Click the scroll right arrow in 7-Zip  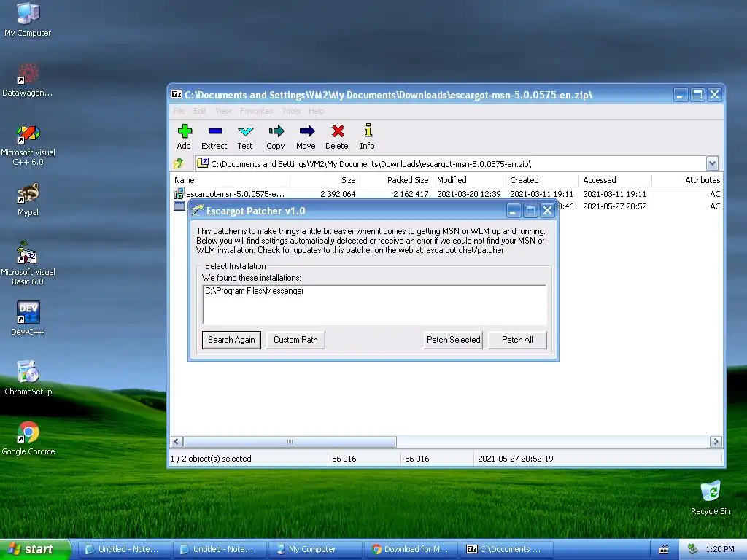[716, 442]
